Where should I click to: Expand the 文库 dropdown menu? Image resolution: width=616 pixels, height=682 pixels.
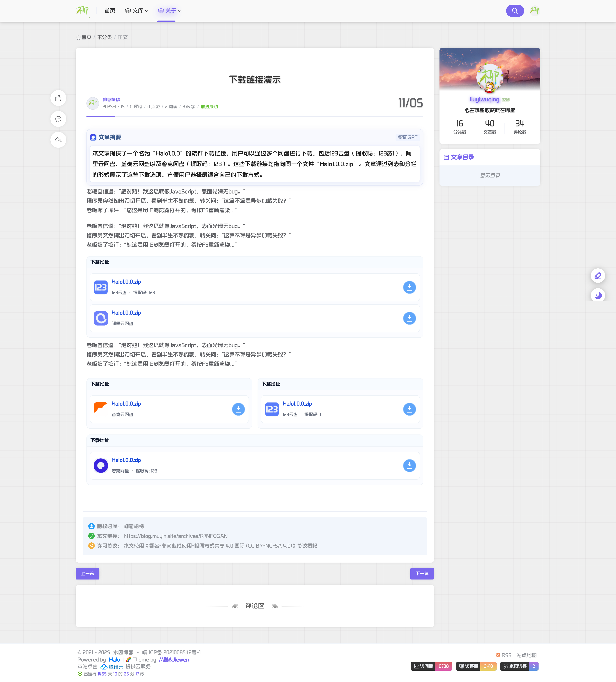pyautogui.click(x=137, y=11)
